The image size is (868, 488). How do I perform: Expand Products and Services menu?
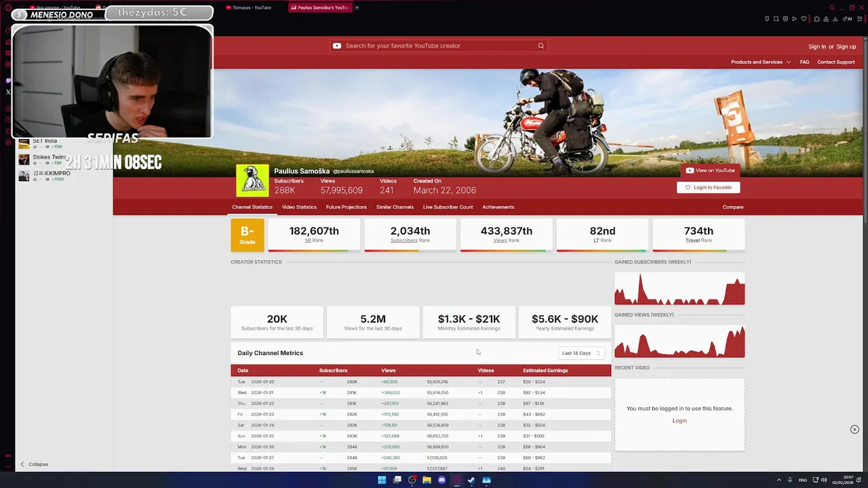761,62
